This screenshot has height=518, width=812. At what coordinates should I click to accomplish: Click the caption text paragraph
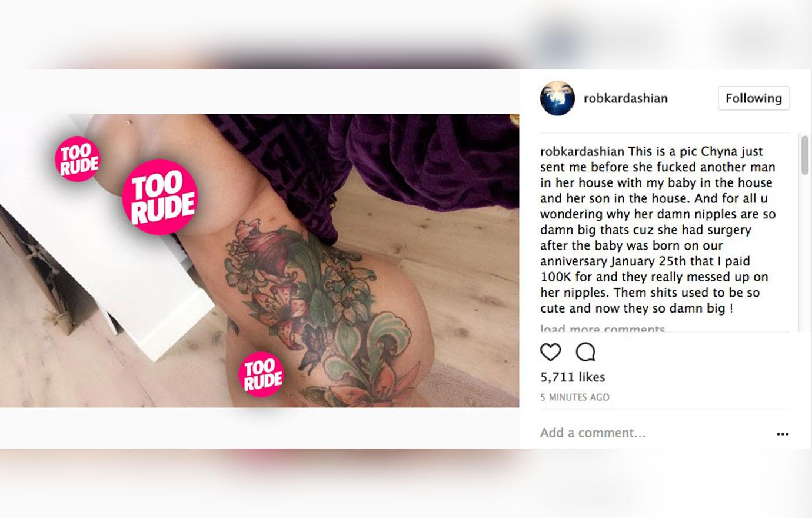coord(658,230)
